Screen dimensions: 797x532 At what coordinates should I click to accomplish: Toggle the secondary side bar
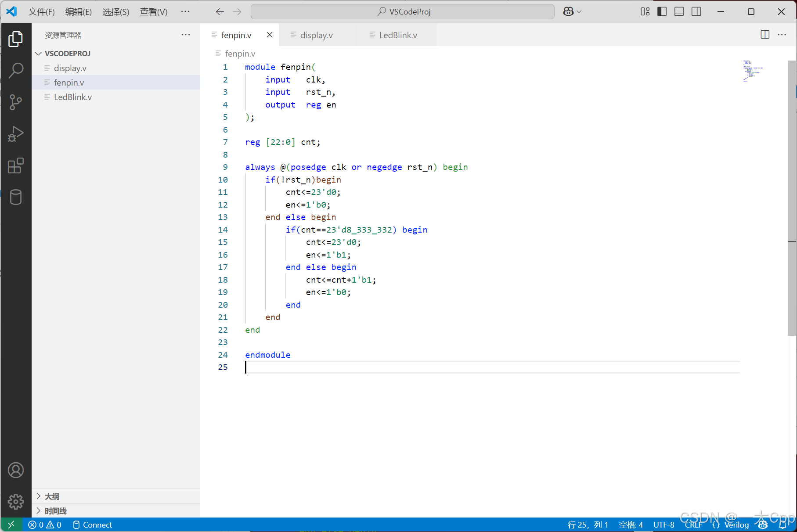pyautogui.click(x=696, y=12)
